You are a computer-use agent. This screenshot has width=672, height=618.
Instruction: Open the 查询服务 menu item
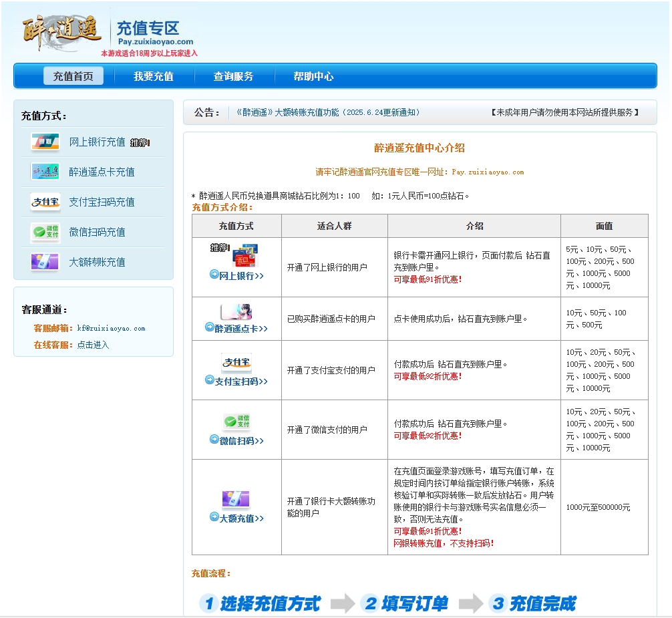pos(234,76)
